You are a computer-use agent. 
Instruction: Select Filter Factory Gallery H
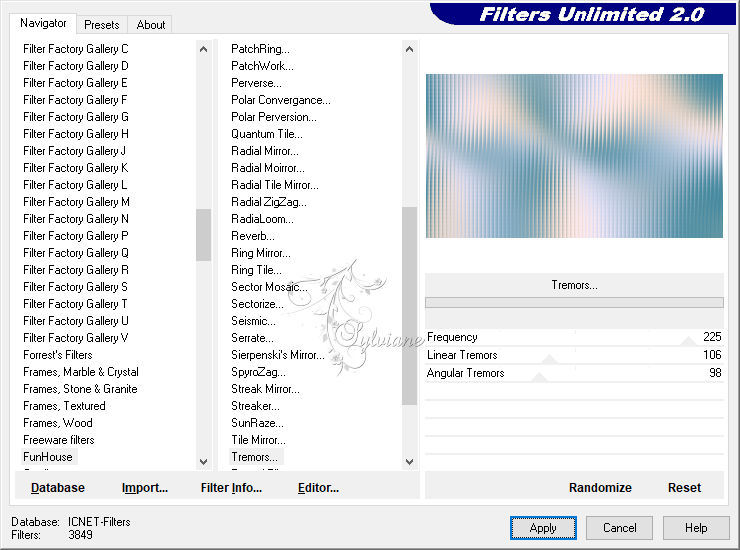click(x=76, y=134)
